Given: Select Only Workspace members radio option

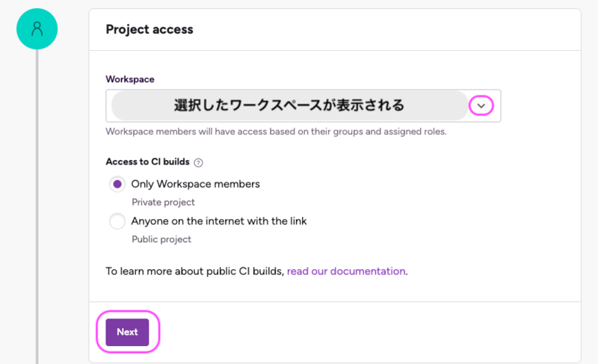Looking at the screenshot, I should coord(117,184).
